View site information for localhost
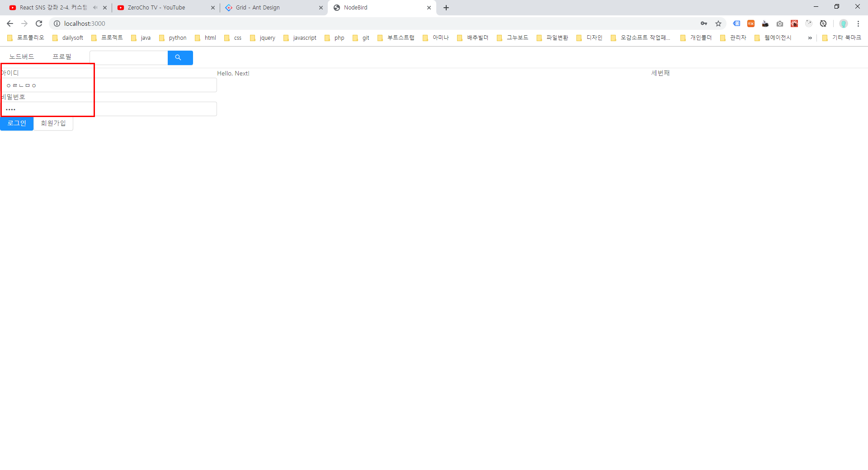Image resolution: width=868 pixels, height=470 pixels. (57, 23)
